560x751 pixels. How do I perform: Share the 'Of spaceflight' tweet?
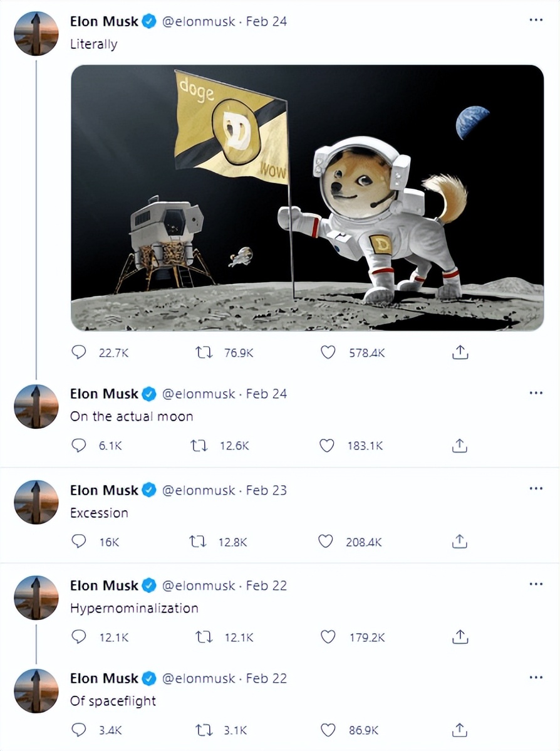coord(460,730)
